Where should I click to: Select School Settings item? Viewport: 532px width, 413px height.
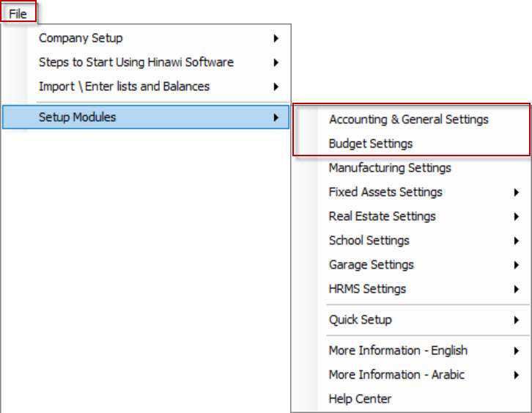click(411, 241)
